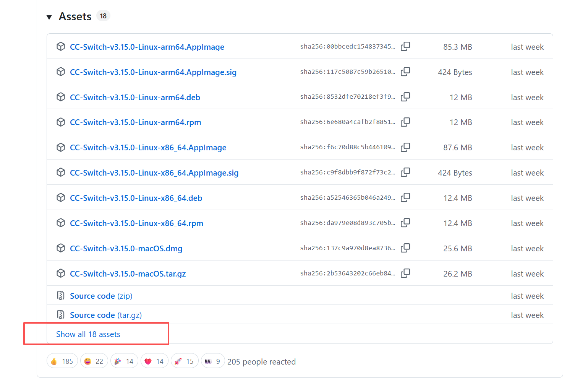Image resolution: width=588 pixels, height=381 pixels.
Task: Download Source code (zip)
Action: point(101,296)
